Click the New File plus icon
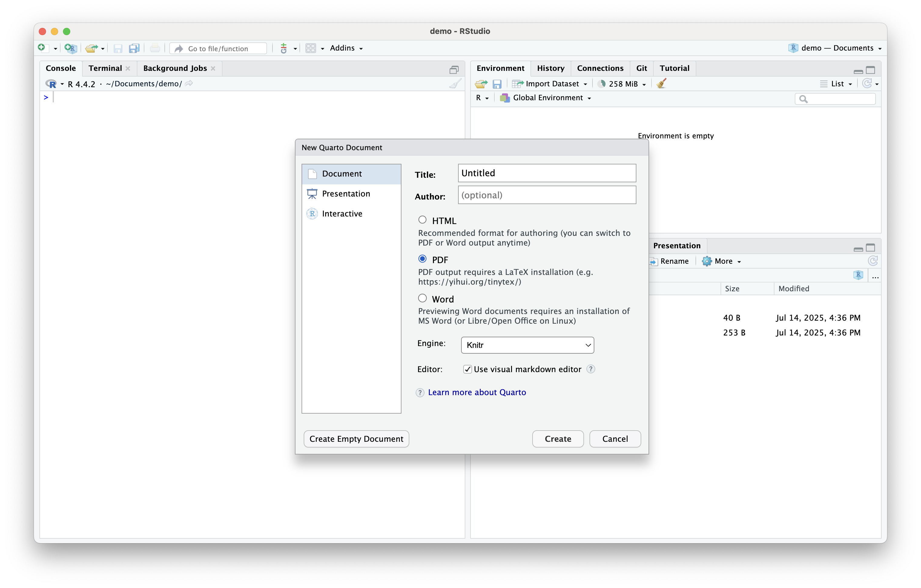Image resolution: width=921 pixels, height=588 pixels. [42, 48]
